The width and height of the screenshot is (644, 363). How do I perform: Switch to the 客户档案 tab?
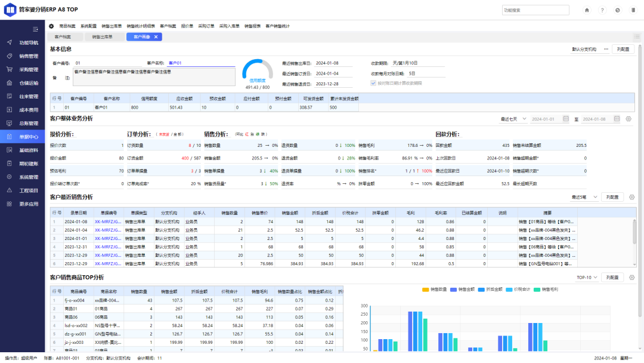tap(63, 37)
